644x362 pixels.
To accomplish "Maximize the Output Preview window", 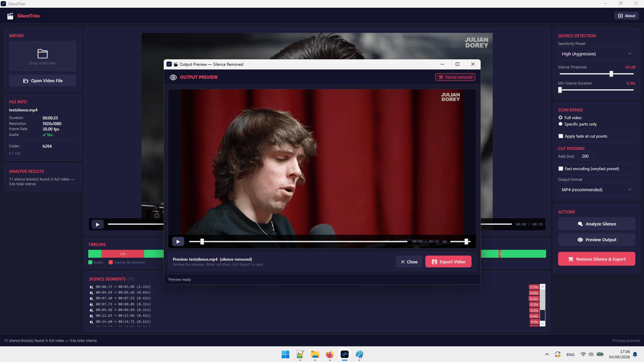I will click(457, 64).
